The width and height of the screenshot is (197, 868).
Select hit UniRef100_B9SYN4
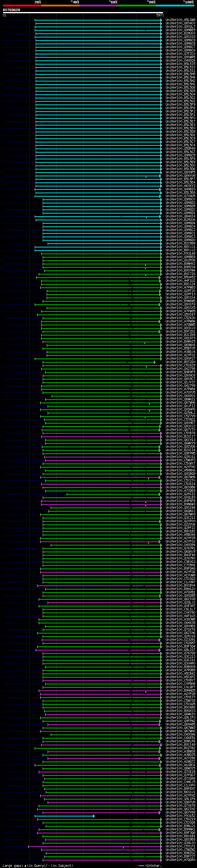coord(180,270)
